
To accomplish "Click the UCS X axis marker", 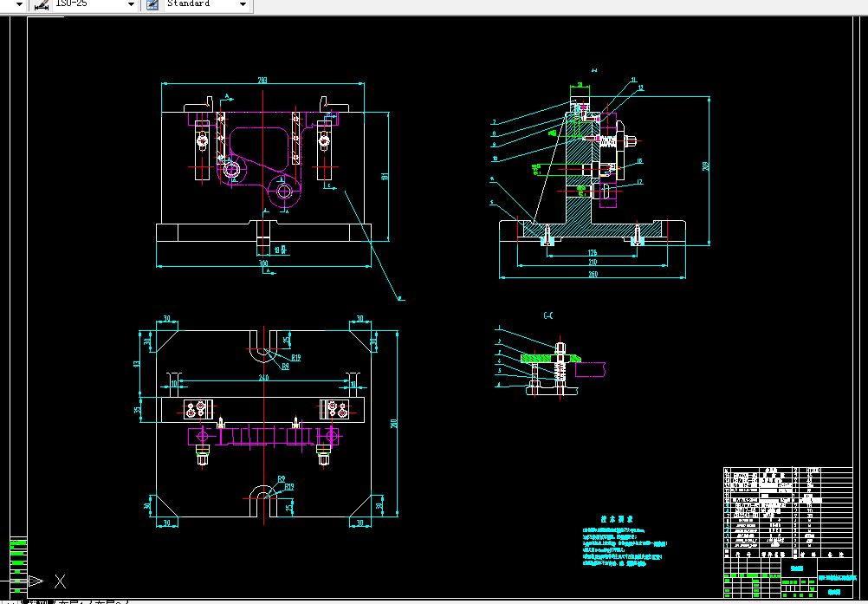I will (60, 581).
